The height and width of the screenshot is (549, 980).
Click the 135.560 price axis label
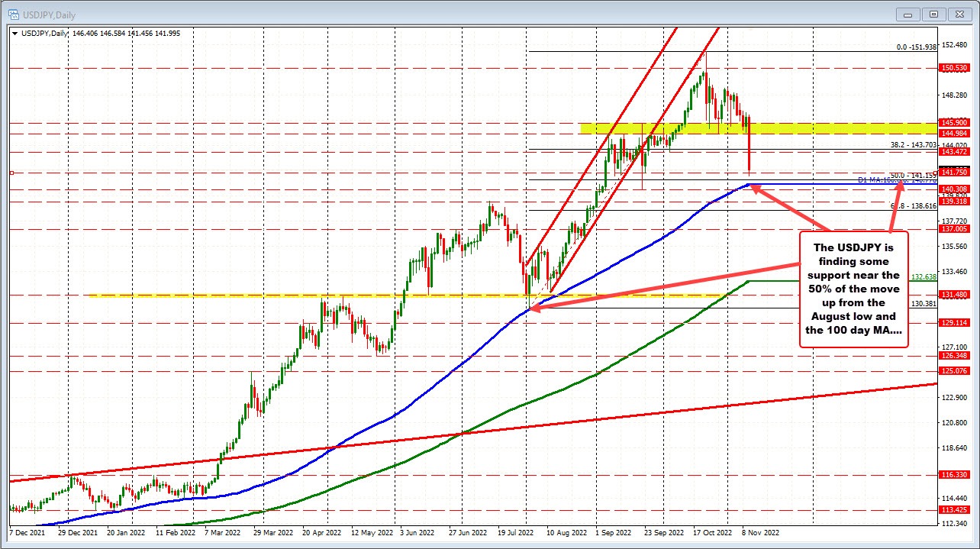[x=954, y=246]
